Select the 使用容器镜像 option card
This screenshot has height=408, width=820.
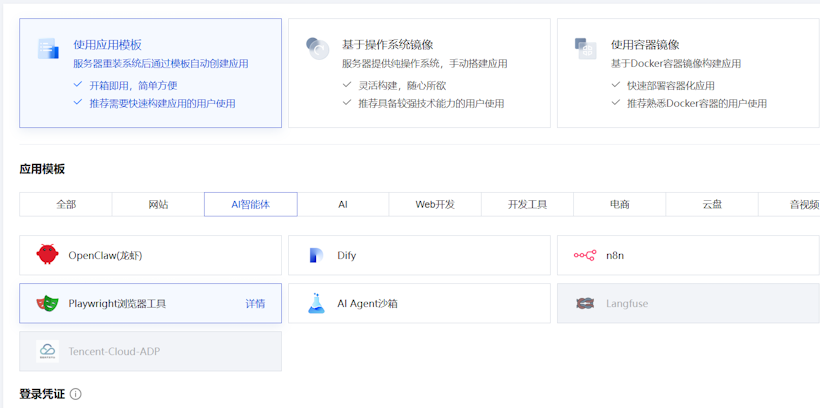[688, 73]
